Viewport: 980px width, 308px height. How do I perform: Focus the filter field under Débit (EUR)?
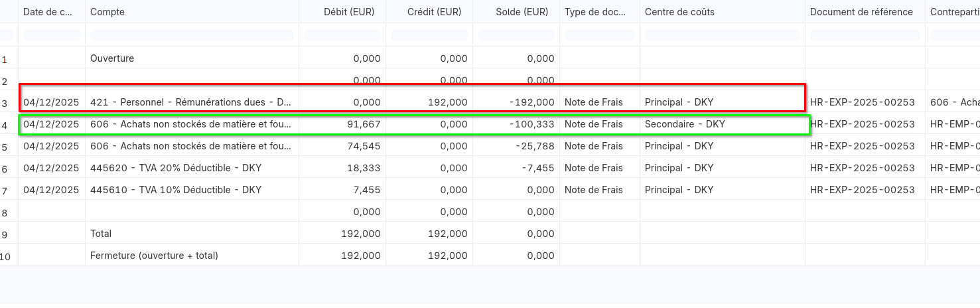(x=342, y=35)
